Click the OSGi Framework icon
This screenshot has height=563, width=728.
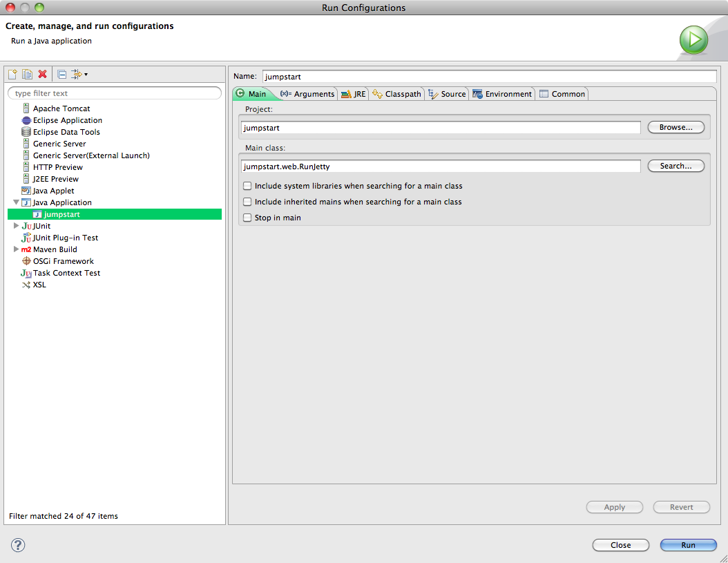[26, 261]
